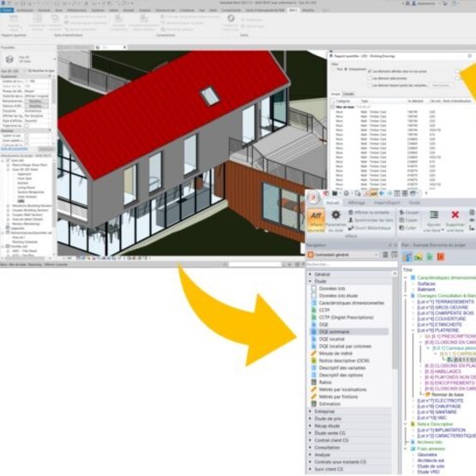The image size is (476, 476).
Task: Click the Appliquer button in Properties
Action: click(46, 149)
